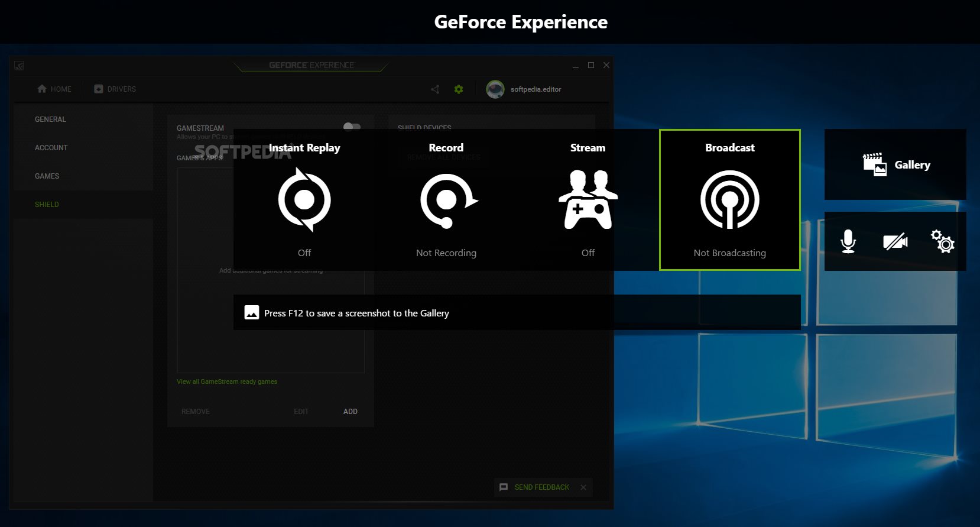Click the 'Not Recording' status text

click(x=446, y=253)
